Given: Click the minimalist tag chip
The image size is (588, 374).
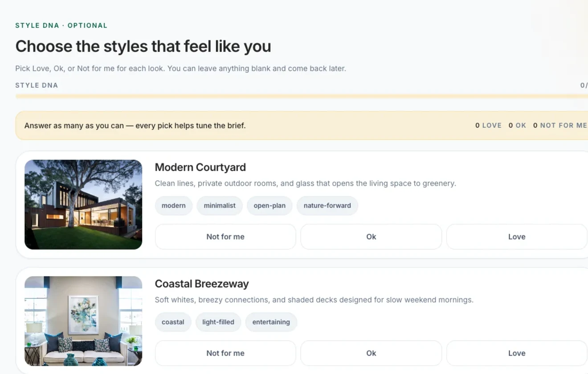Looking at the screenshot, I should coord(220,206).
